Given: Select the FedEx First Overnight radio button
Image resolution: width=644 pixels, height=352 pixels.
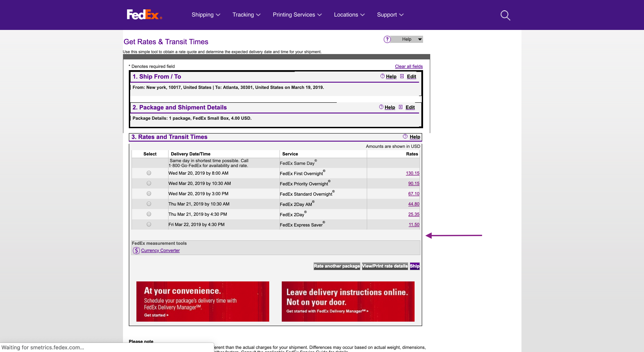Looking at the screenshot, I should pyautogui.click(x=149, y=173).
